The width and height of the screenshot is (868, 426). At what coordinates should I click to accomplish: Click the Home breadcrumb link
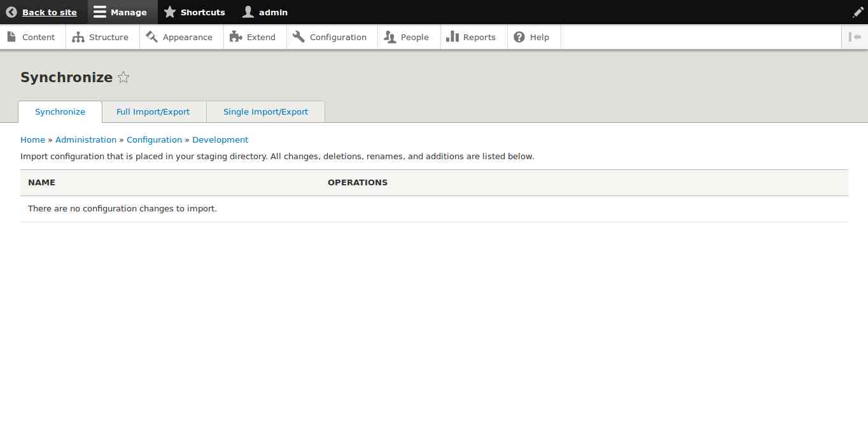(32, 139)
